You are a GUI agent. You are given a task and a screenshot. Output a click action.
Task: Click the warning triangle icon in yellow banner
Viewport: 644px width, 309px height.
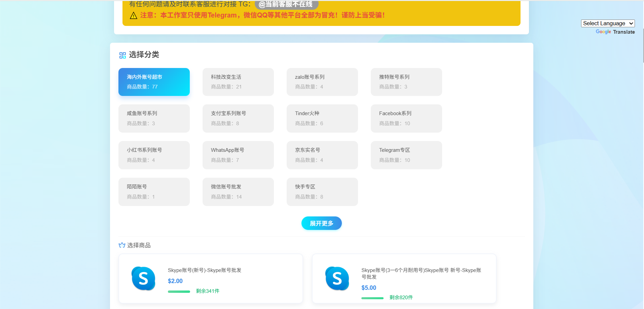pyautogui.click(x=134, y=15)
